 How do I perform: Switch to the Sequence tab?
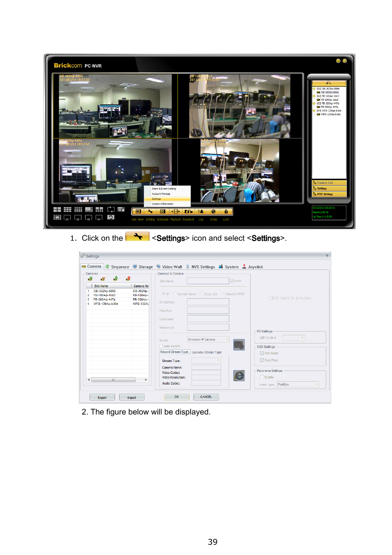click(118, 267)
